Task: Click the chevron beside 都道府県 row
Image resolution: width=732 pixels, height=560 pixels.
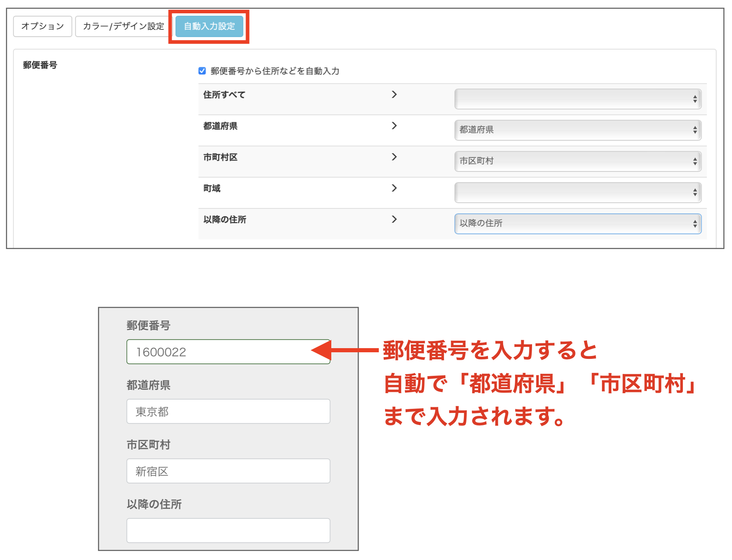Action: pyautogui.click(x=395, y=126)
